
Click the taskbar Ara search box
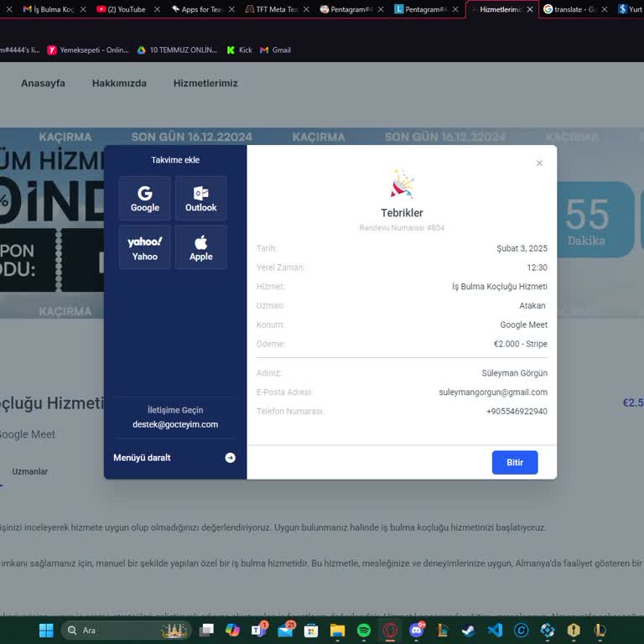point(126,630)
